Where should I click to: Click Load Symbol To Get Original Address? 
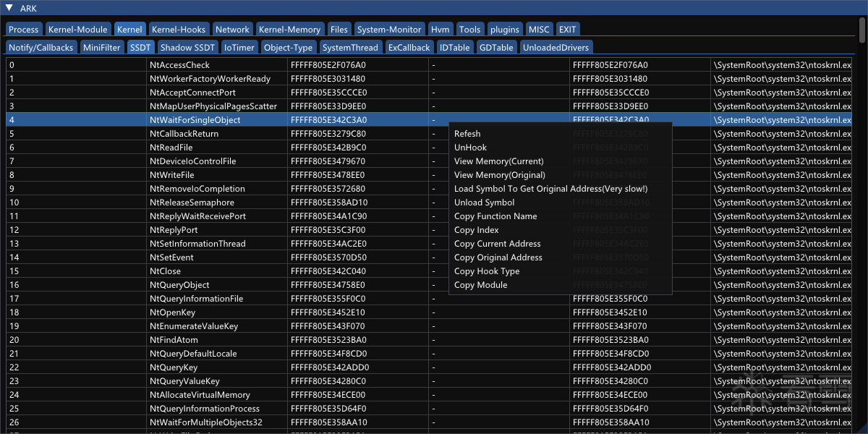pos(561,189)
